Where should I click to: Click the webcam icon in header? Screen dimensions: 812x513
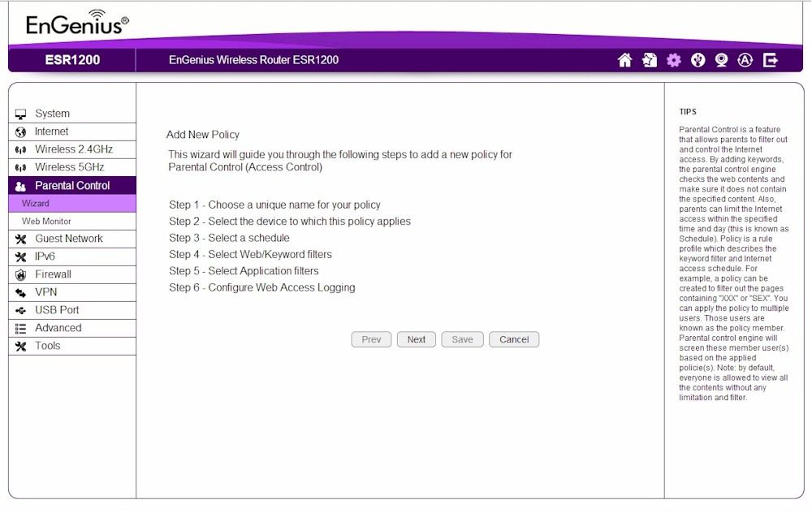[721, 60]
